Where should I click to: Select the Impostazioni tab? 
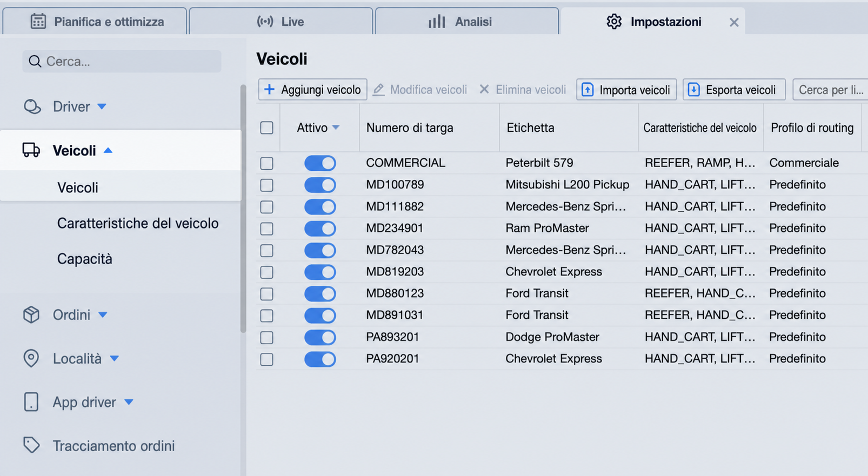coord(653,21)
